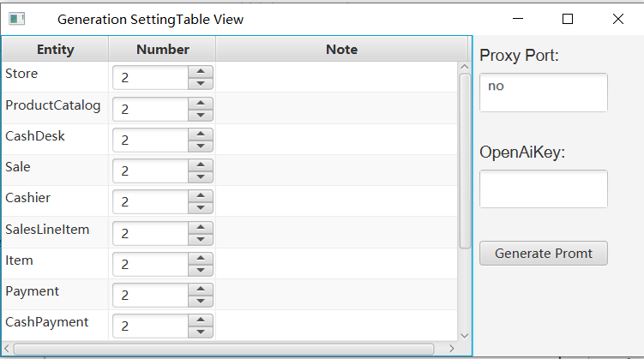Click the horizontal scrollbar right arrow
Image resolution: width=644 pixels, height=359 pixels.
coord(452,349)
